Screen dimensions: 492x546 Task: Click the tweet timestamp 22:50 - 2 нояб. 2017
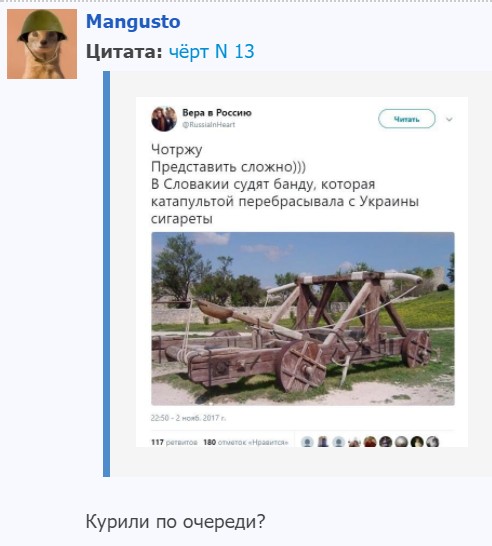pos(188,418)
